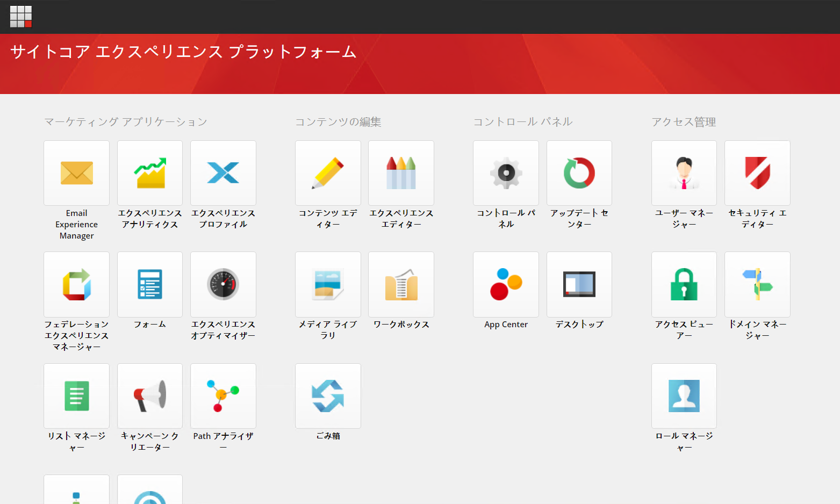Click the フォーム text label

coord(150,325)
